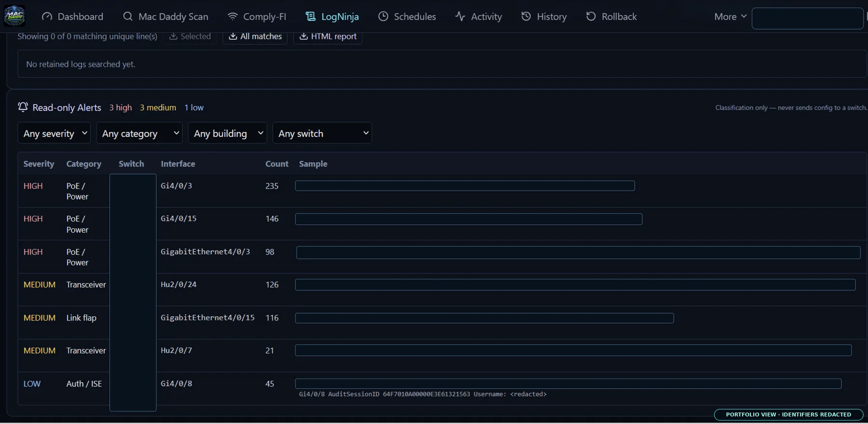Viewport: 868px width, 424px height.
Task: Click the Gi4/0/8 interface cell
Action: [176, 383]
